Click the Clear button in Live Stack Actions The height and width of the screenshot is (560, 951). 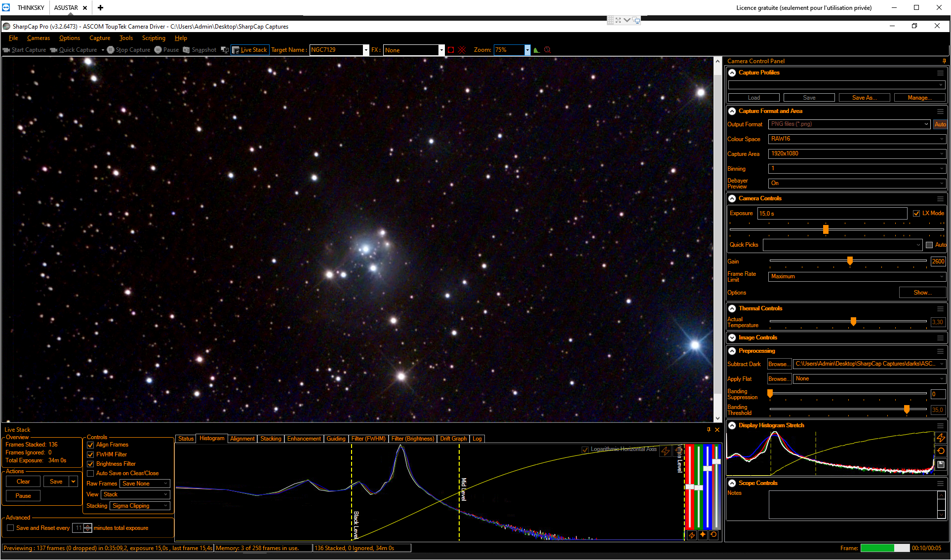[x=23, y=482]
